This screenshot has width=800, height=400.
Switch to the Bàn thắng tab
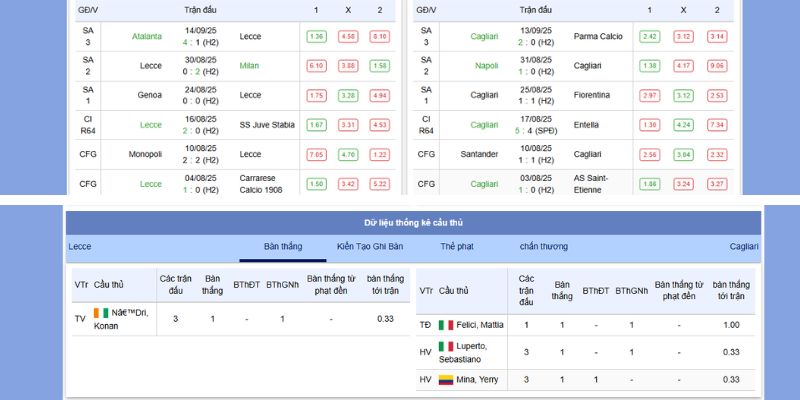[x=283, y=246]
